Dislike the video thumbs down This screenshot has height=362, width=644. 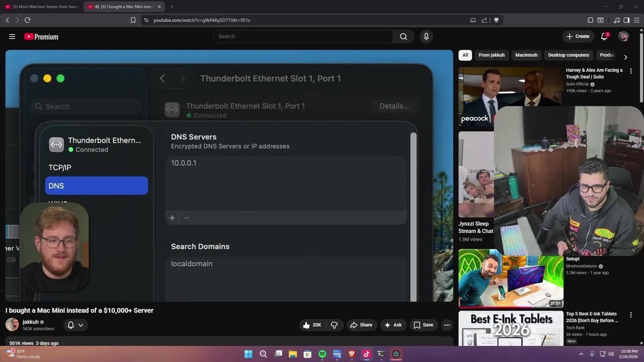(x=334, y=325)
